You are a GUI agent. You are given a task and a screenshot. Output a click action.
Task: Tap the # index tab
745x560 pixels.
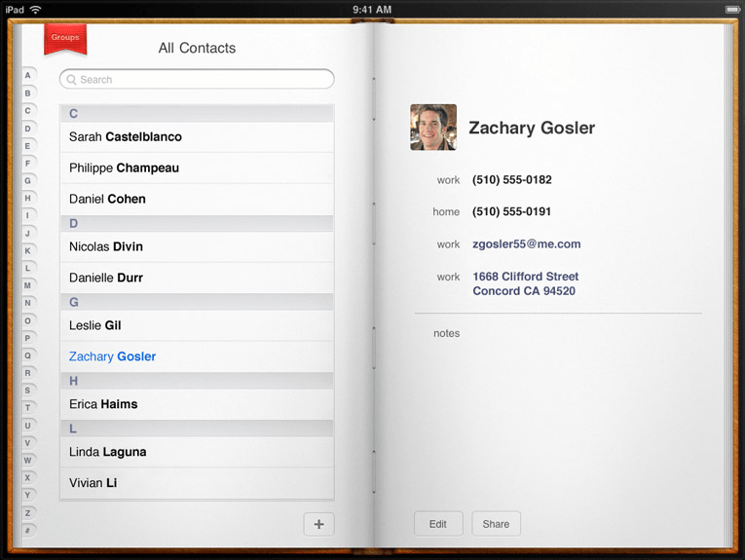point(28,530)
